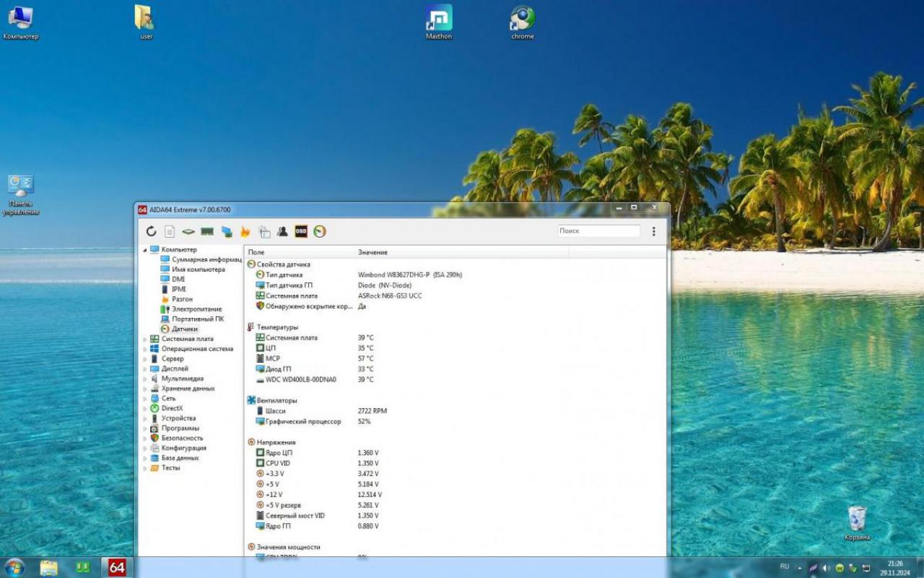924x578 pixels.
Task: Click the Поиск search field
Action: (599, 231)
